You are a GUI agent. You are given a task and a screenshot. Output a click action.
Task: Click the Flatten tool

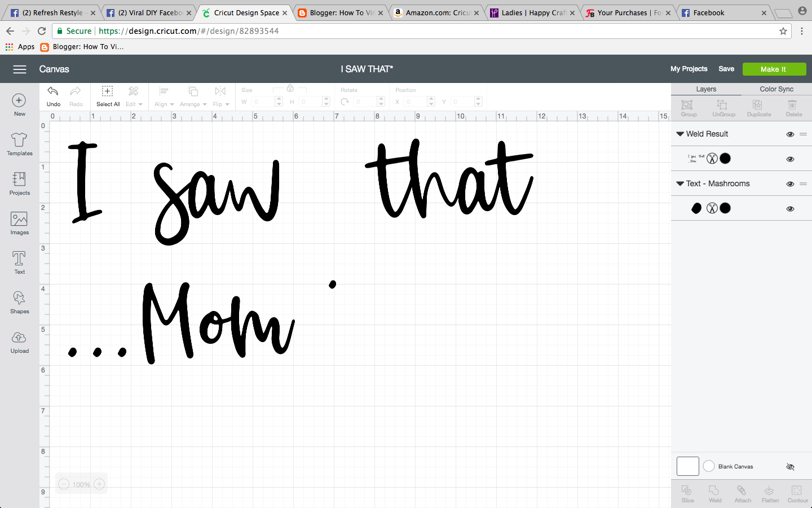pyautogui.click(x=770, y=494)
